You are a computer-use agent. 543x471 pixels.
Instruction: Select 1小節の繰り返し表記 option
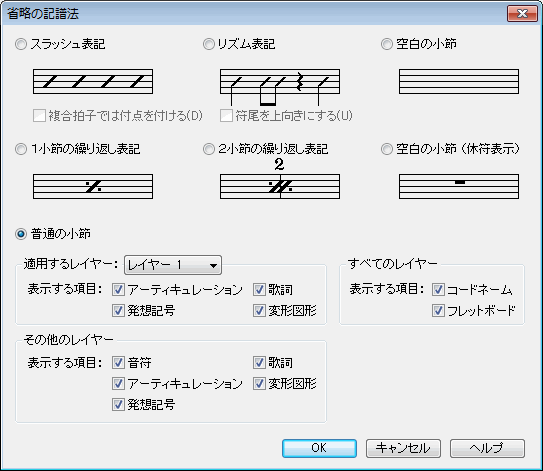(x=21, y=149)
